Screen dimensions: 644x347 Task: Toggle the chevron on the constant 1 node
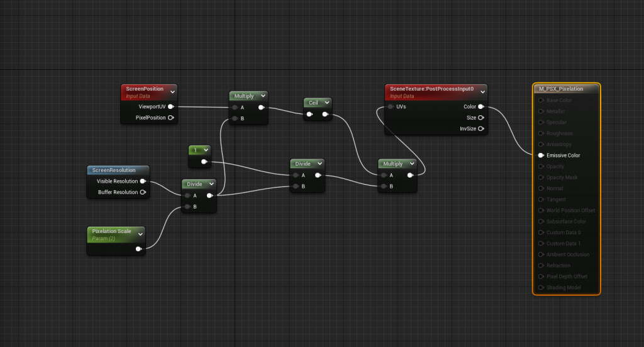(206, 150)
